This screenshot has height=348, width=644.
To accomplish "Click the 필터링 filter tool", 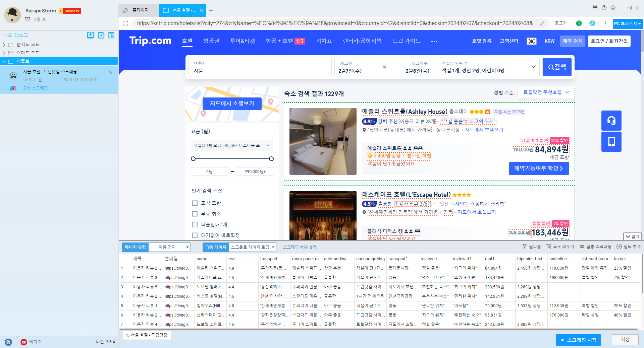I will tap(532, 247).
